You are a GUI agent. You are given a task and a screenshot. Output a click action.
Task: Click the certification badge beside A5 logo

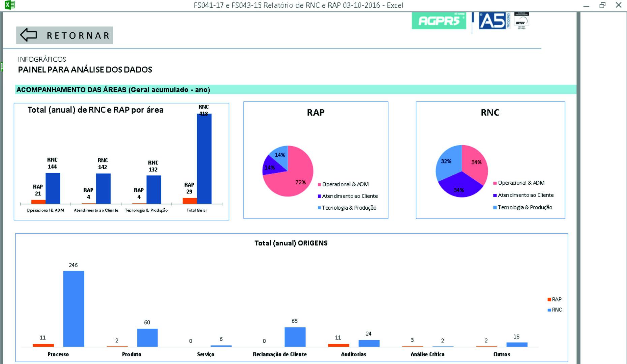[521, 21]
